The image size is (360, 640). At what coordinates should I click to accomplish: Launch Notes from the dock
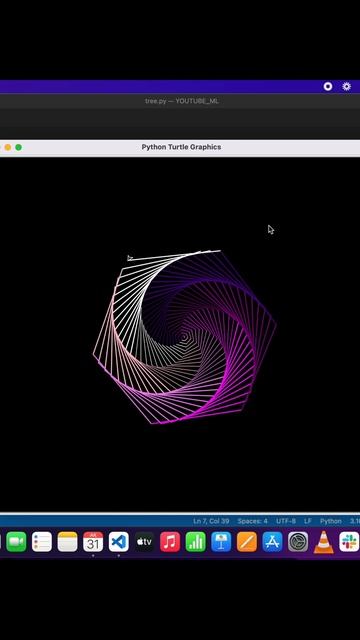pyautogui.click(x=67, y=542)
